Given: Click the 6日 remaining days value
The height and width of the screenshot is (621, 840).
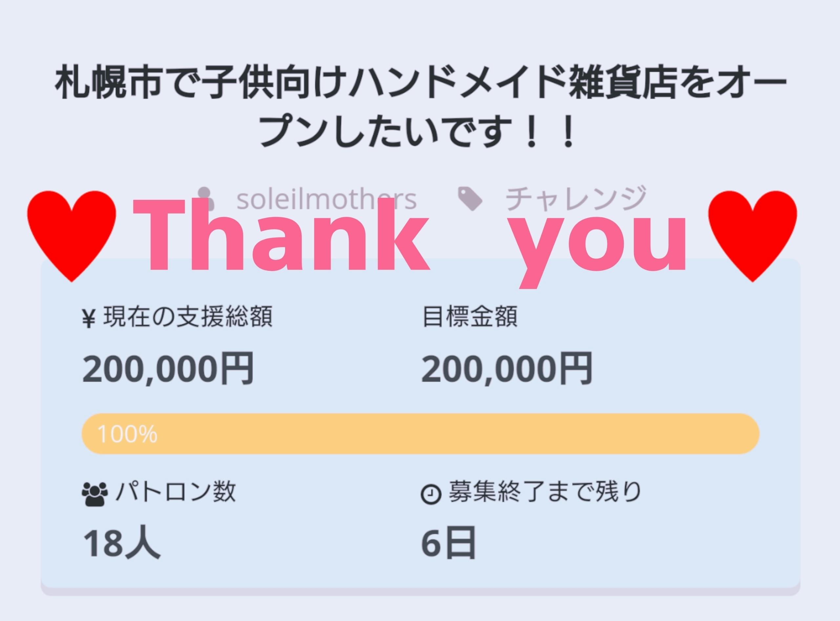Looking at the screenshot, I should tap(448, 544).
